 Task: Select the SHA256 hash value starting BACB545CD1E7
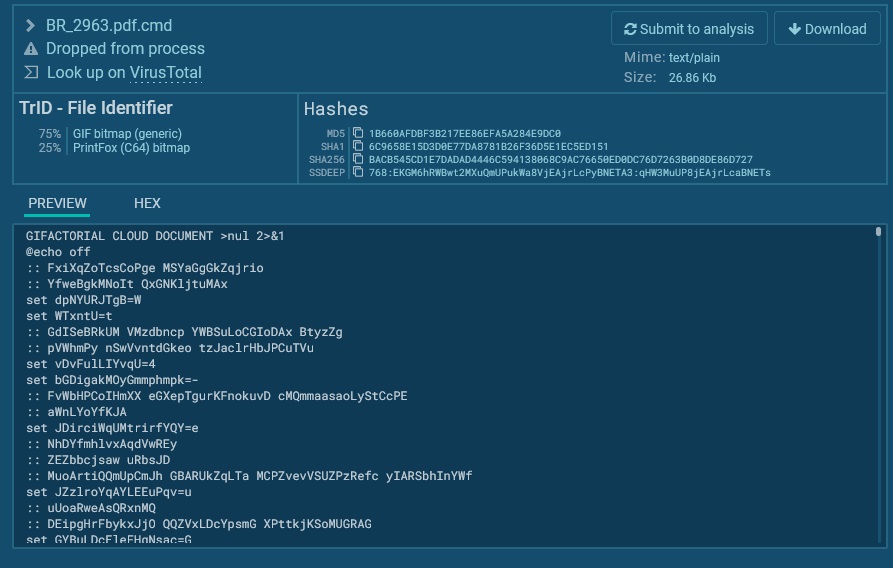[560, 160]
